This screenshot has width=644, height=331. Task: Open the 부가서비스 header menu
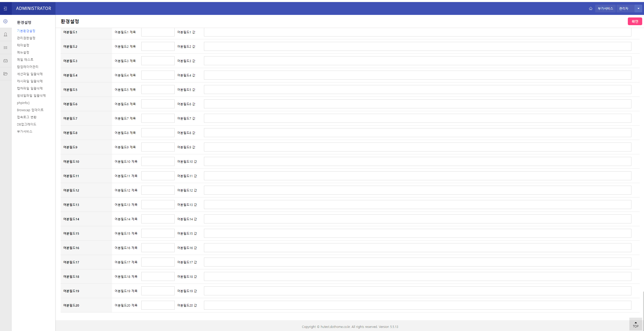click(605, 8)
